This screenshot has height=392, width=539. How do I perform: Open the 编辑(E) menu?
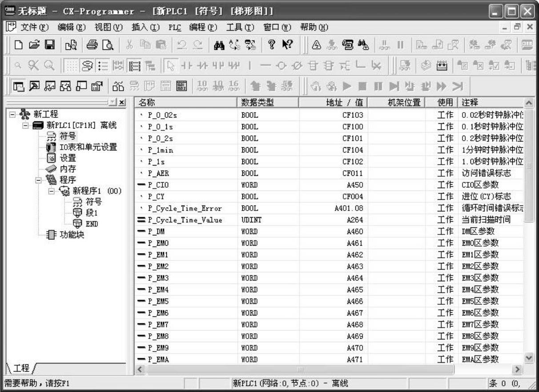pyautogui.click(x=71, y=27)
